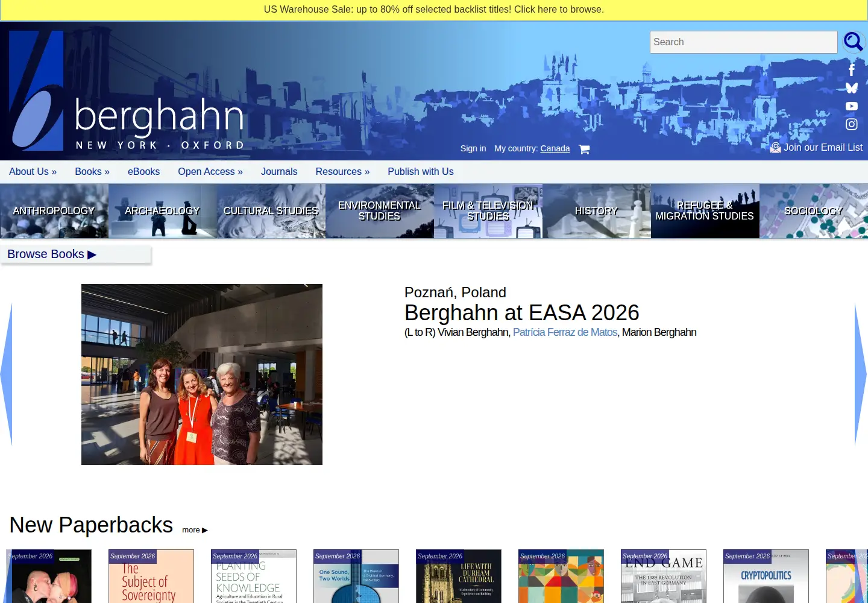Select Film & Television Studies tile
This screenshot has height=603, width=868.
point(488,211)
